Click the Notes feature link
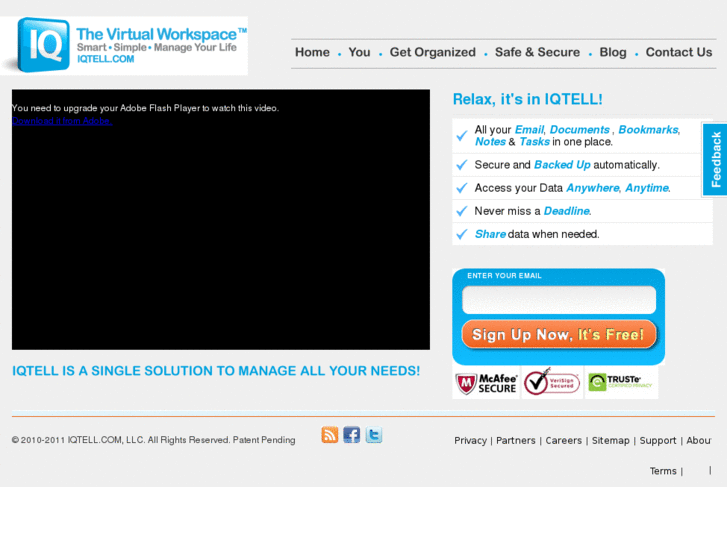Viewport: 727px width, 545px height. coord(490,142)
